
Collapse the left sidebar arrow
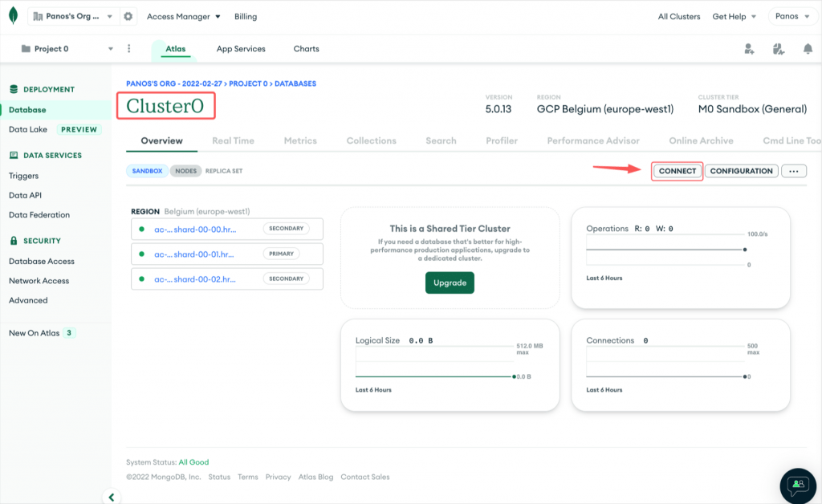pyautogui.click(x=110, y=497)
